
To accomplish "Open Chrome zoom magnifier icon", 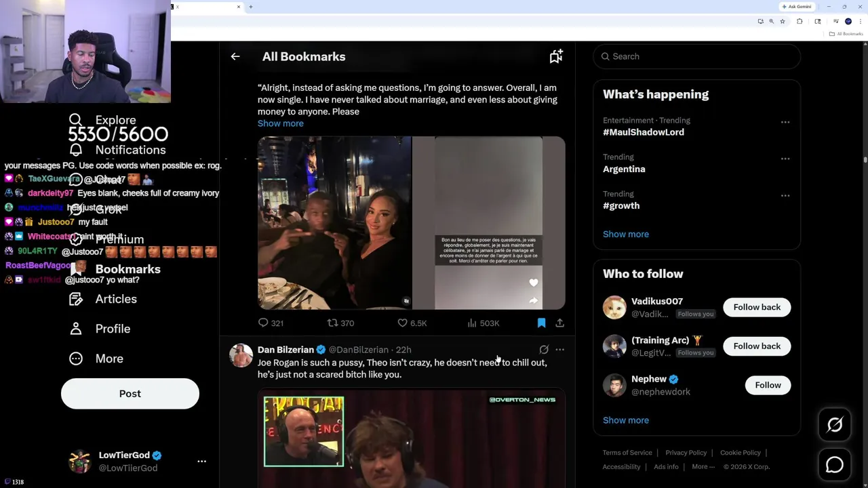I will pos(772,21).
